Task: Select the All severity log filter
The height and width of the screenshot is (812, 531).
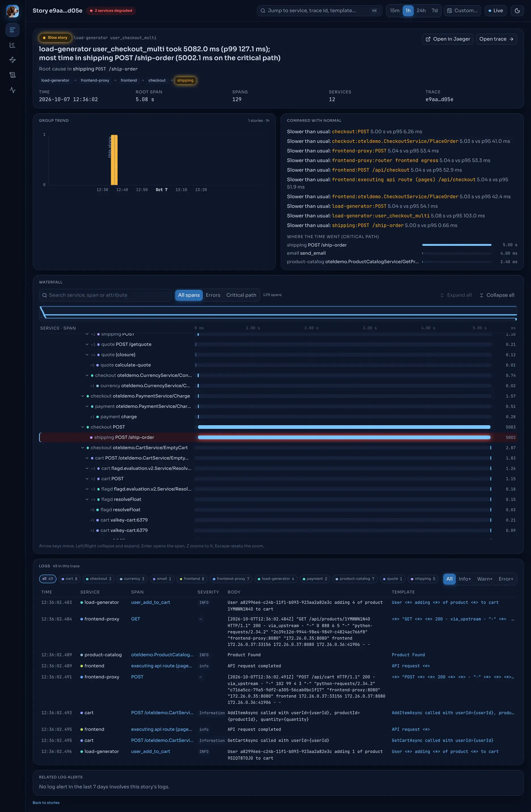Action: pyautogui.click(x=449, y=579)
